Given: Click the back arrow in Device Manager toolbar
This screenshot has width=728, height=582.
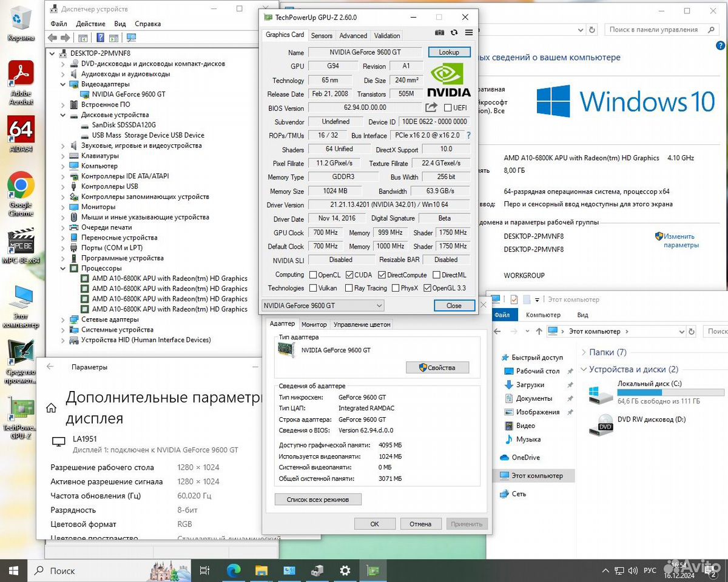Looking at the screenshot, I should [53, 38].
